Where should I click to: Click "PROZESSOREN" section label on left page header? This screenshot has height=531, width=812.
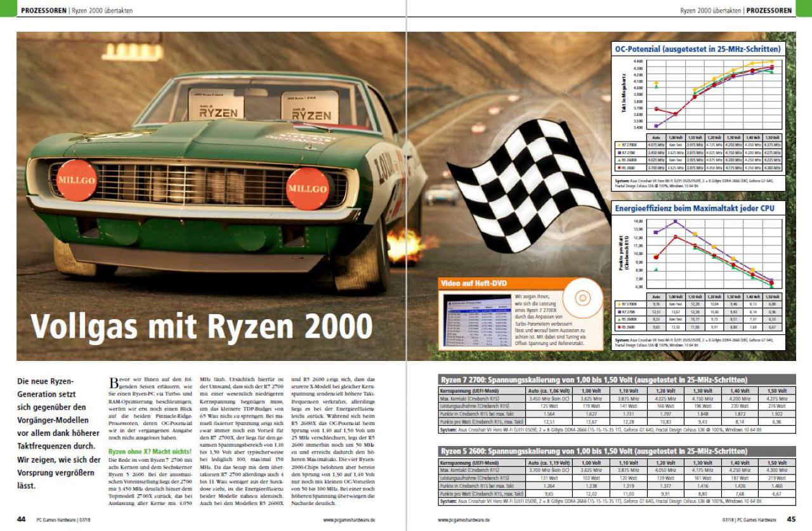click(x=43, y=11)
